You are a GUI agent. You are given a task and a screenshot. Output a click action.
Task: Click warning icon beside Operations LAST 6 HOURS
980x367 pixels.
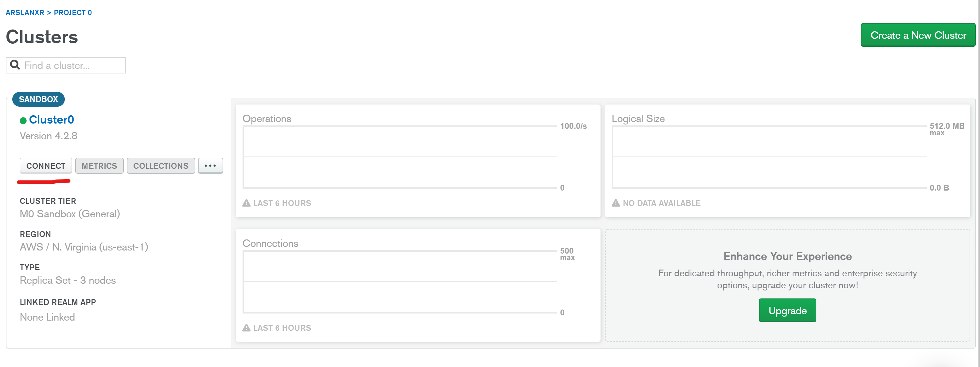(247, 203)
